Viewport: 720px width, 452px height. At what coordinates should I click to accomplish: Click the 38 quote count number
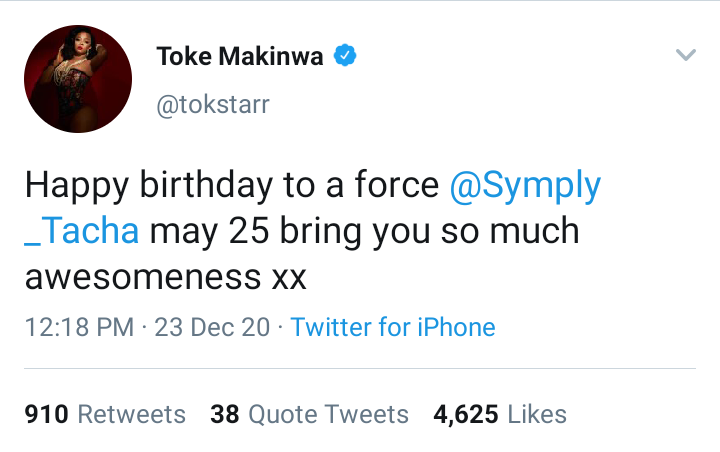[x=224, y=414]
